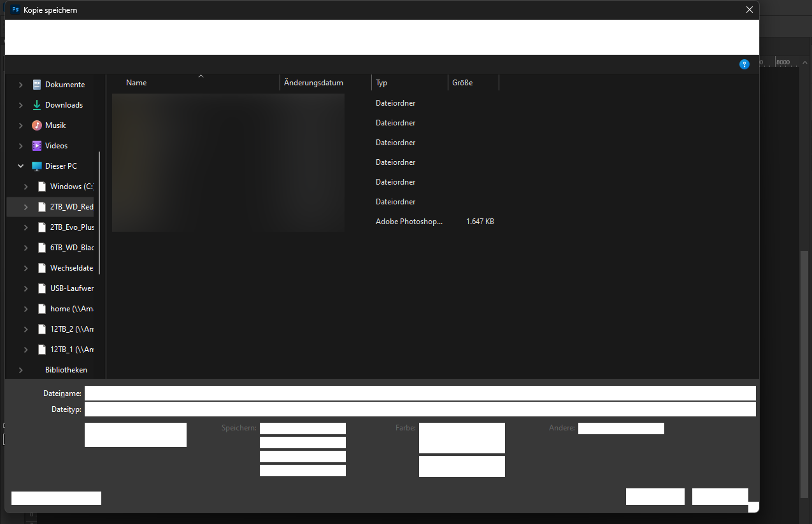Expand the Windows (C:) drive node
This screenshot has width=812, height=524.
point(25,187)
